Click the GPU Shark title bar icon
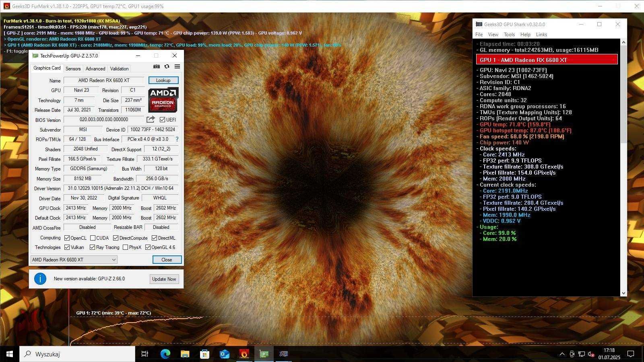Image resolution: width=644 pixels, height=362 pixels. tap(479, 24)
